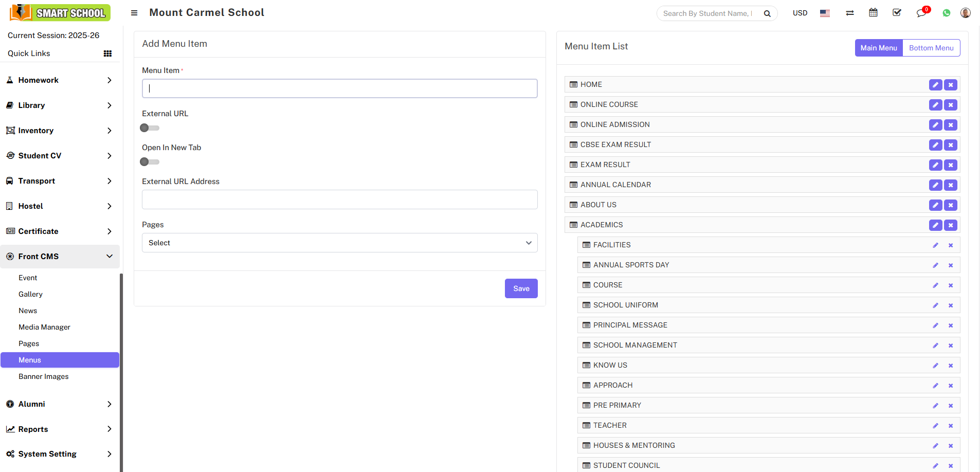Screen dimensions: 980x472
Task: Open chat messages from the header icon
Action: coord(921,14)
